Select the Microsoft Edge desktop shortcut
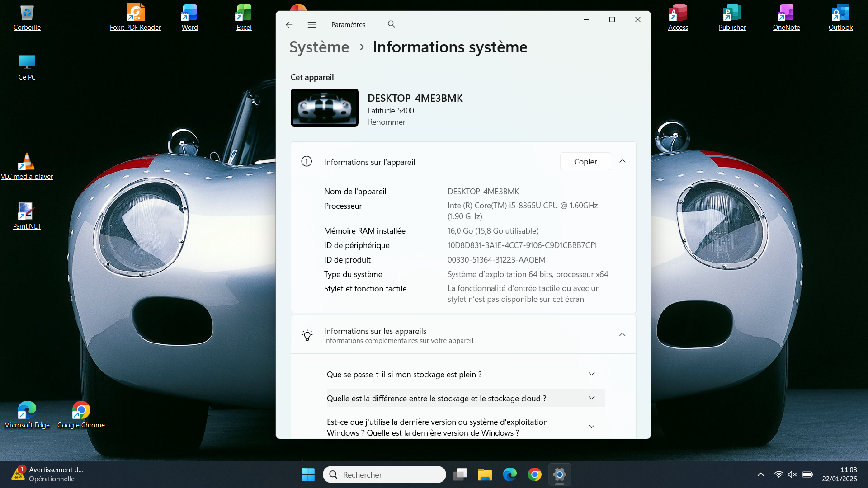This screenshot has width=868, height=488. pos(27,415)
